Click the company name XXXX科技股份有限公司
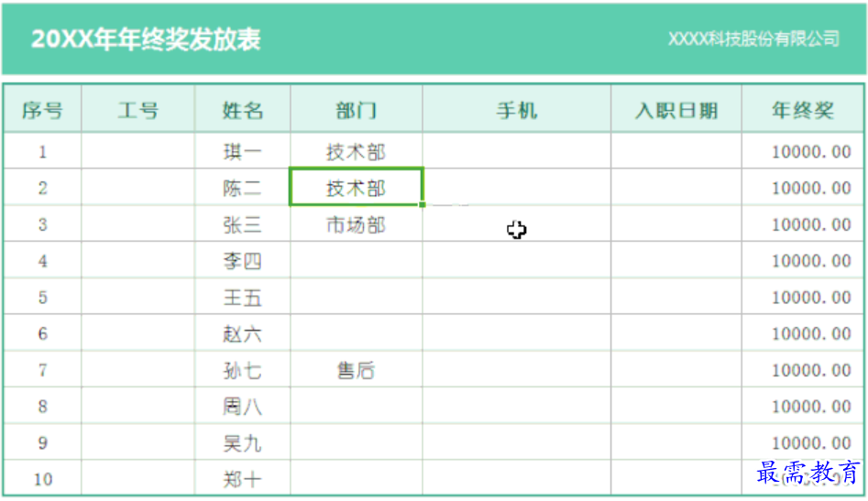The height and width of the screenshot is (501, 868). [753, 38]
